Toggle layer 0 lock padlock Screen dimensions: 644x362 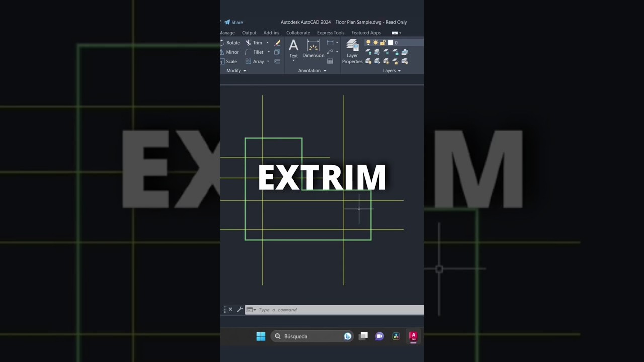coord(383,43)
